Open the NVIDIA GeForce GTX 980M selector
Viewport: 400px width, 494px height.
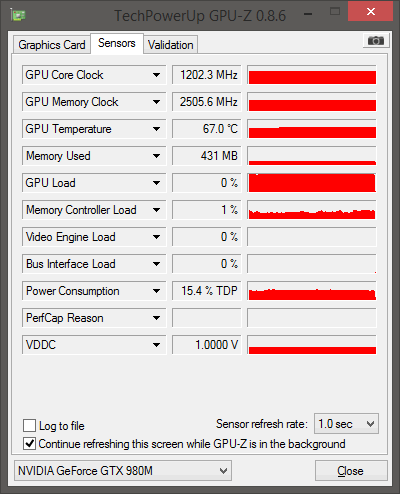pyautogui.click(x=123, y=471)
